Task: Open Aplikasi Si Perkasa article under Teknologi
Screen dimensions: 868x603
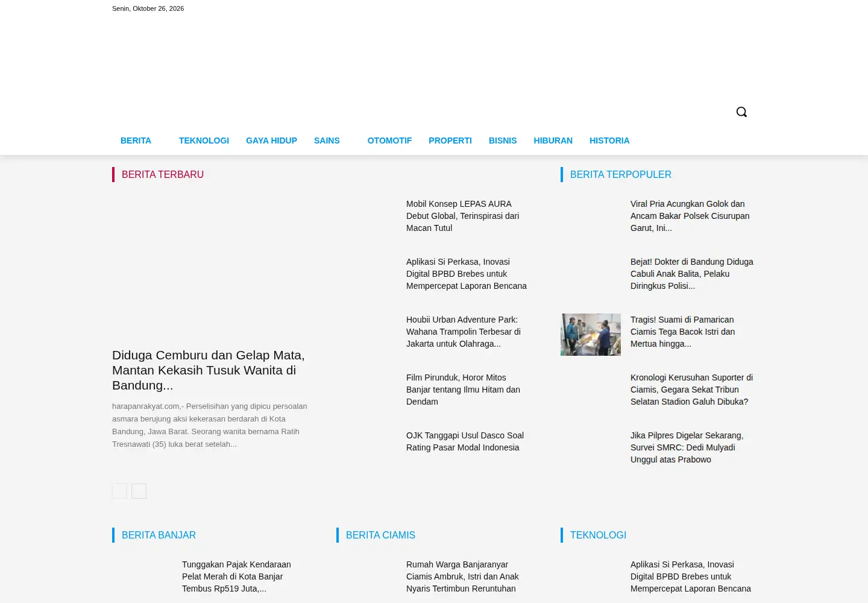Action: coord(691,576)
